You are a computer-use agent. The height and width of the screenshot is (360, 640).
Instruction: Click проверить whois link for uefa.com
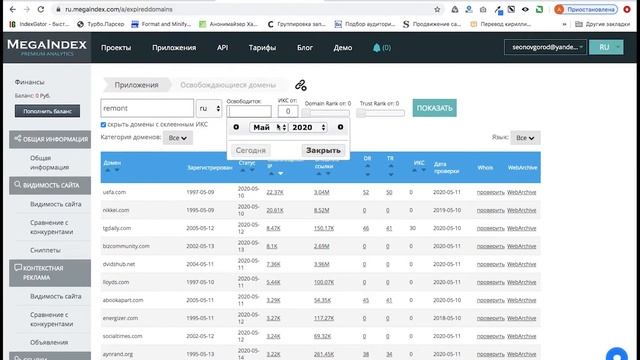click(490, 192)
